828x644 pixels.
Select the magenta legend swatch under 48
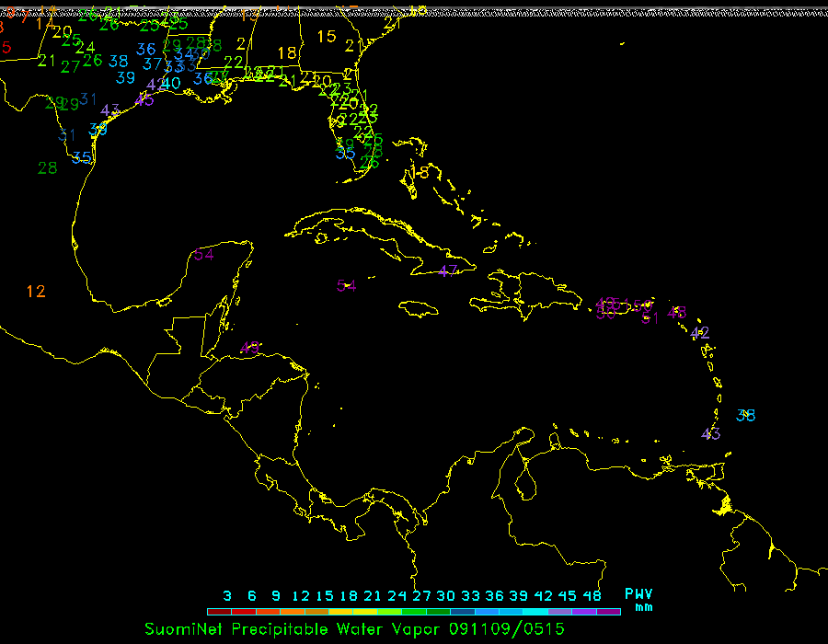(x=608, y=612)
